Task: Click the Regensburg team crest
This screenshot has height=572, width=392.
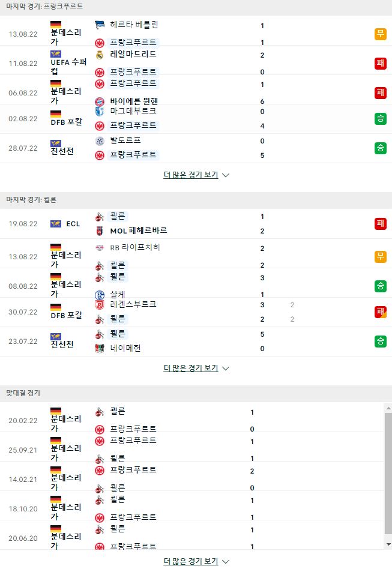Action: click(100, 304)
